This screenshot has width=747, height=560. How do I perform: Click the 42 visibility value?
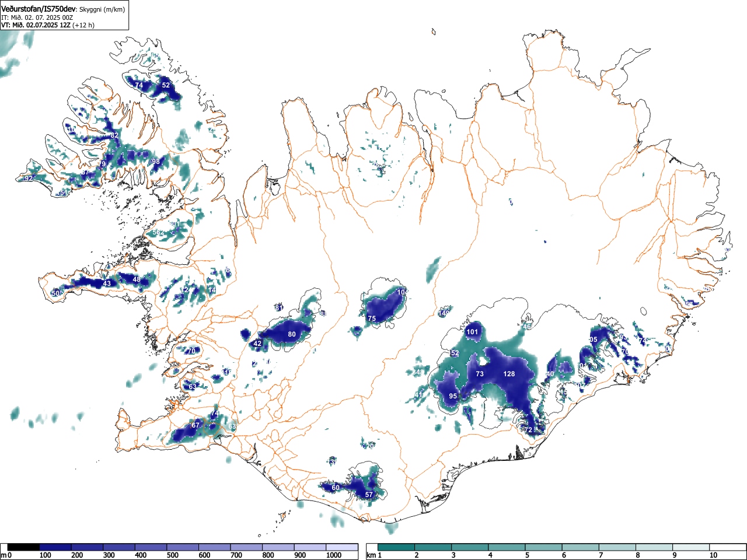pos(257,344)
